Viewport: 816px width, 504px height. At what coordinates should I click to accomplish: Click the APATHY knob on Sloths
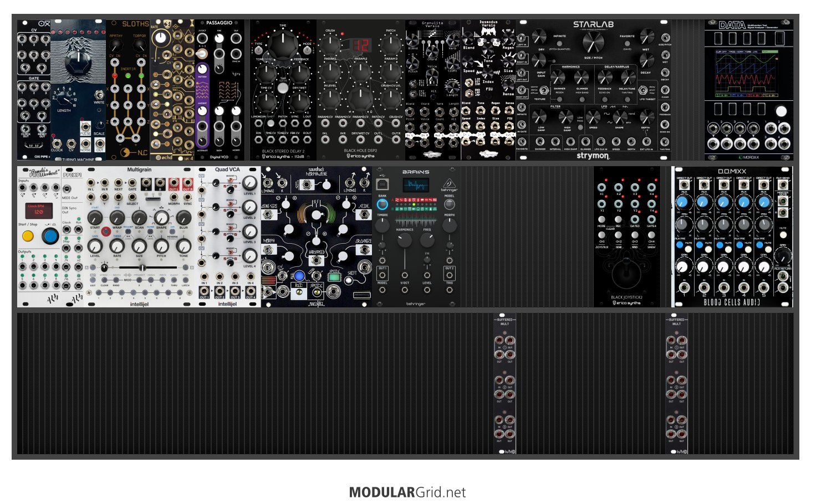coord(116,46)
